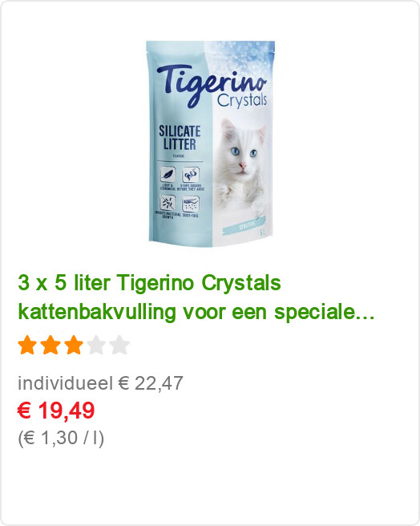Image resolution: width=420 pixels, height=526 pixels.
Task: Click the (€ 1,30 / l) unit price
Action: [x=61, y=438]
